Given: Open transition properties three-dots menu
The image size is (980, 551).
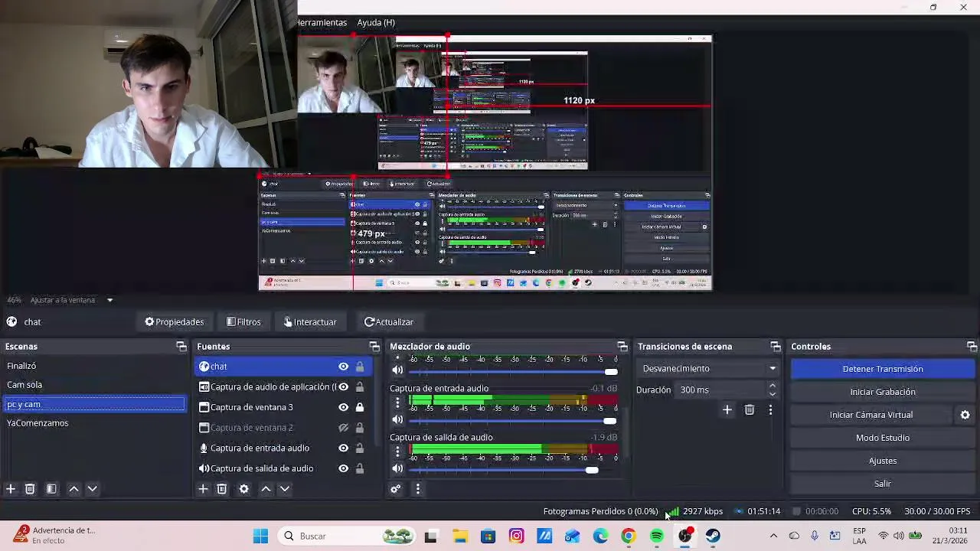Looking at the screenshot, I should [x=770, y=410].
